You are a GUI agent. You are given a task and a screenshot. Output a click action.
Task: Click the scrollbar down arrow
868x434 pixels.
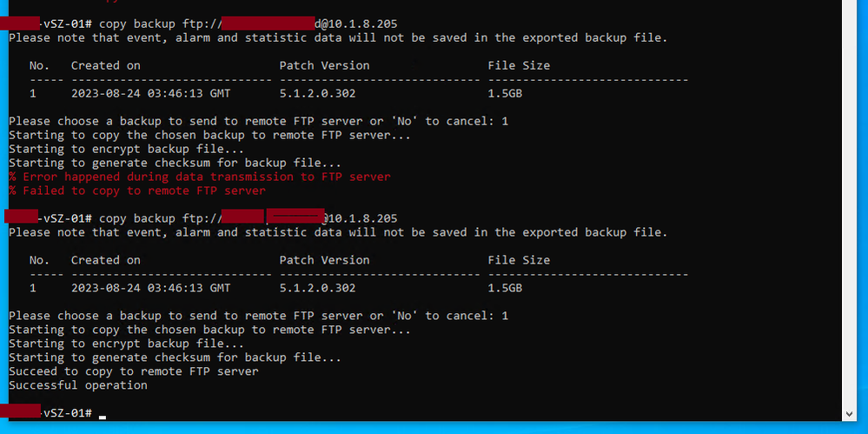tap(851, 414)
